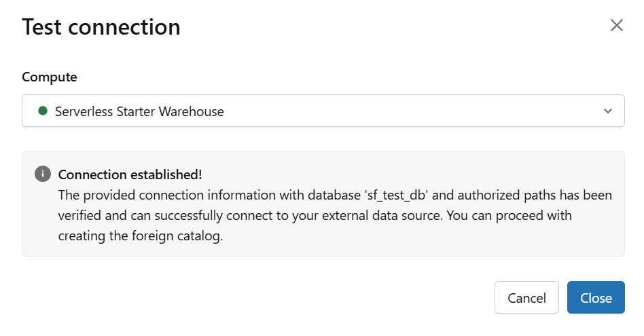Click the Compute field label
The image size is (644, 336).
click(x=50, y=77)
